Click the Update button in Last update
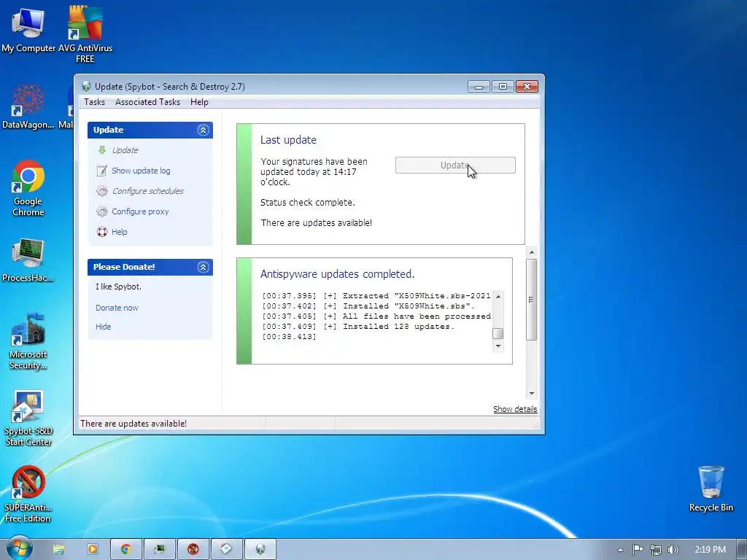 [x=455, y=166]
